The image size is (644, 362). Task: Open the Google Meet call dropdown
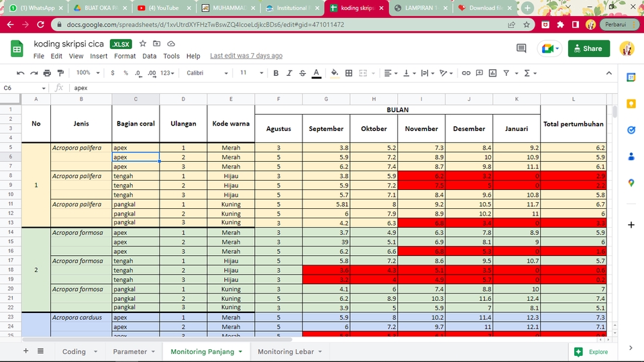coord(550,48)
